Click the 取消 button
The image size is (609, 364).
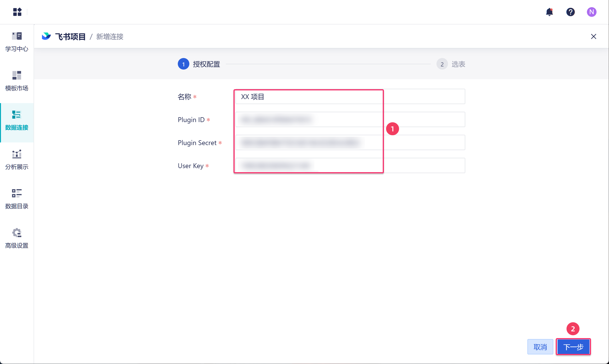coord(540,346)
